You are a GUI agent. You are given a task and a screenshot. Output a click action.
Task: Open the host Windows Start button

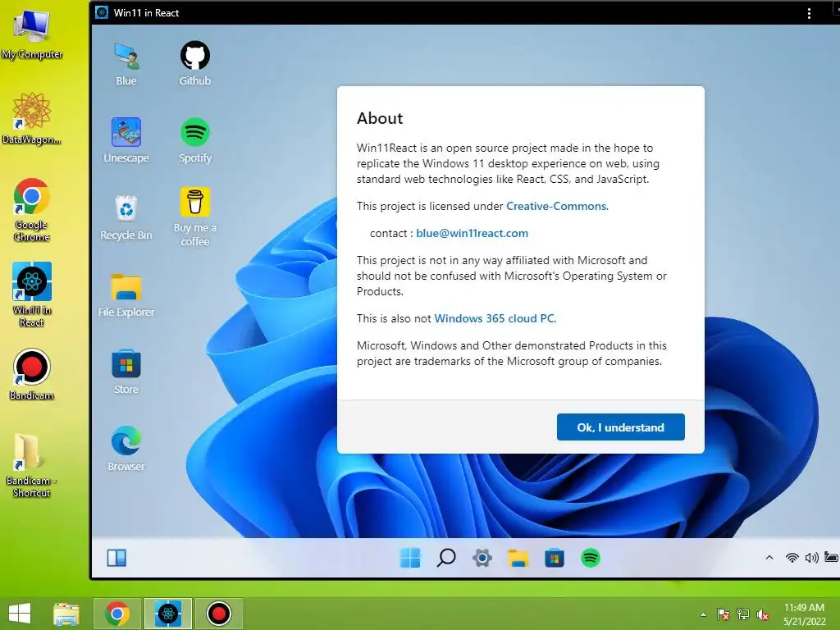(20, 614)
